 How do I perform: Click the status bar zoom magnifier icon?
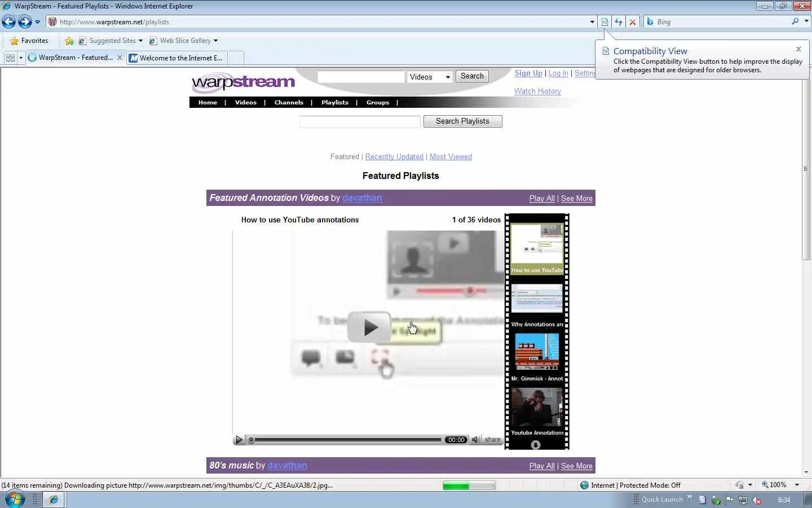[x=765, y=485]
